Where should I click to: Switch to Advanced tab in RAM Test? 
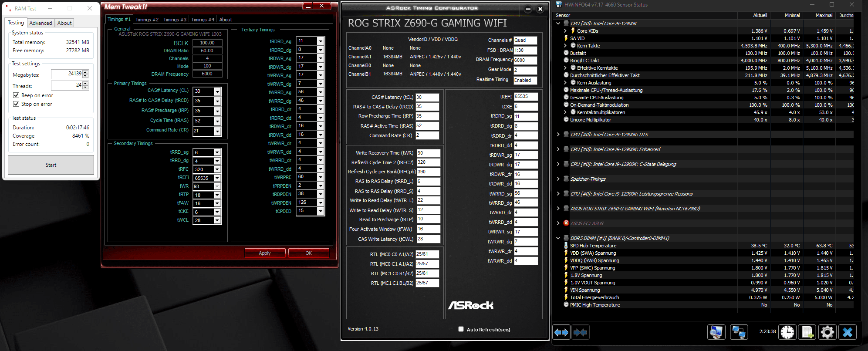41,23
